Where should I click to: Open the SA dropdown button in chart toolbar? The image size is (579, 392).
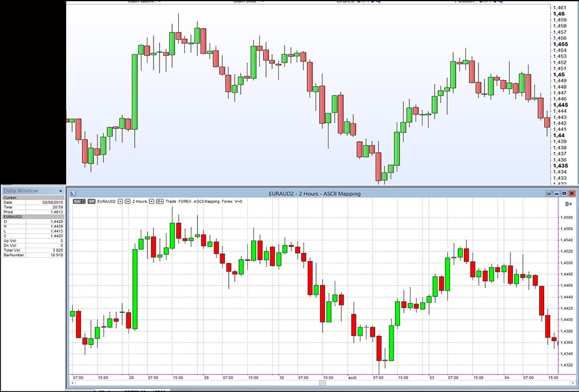tap(79, 201)
